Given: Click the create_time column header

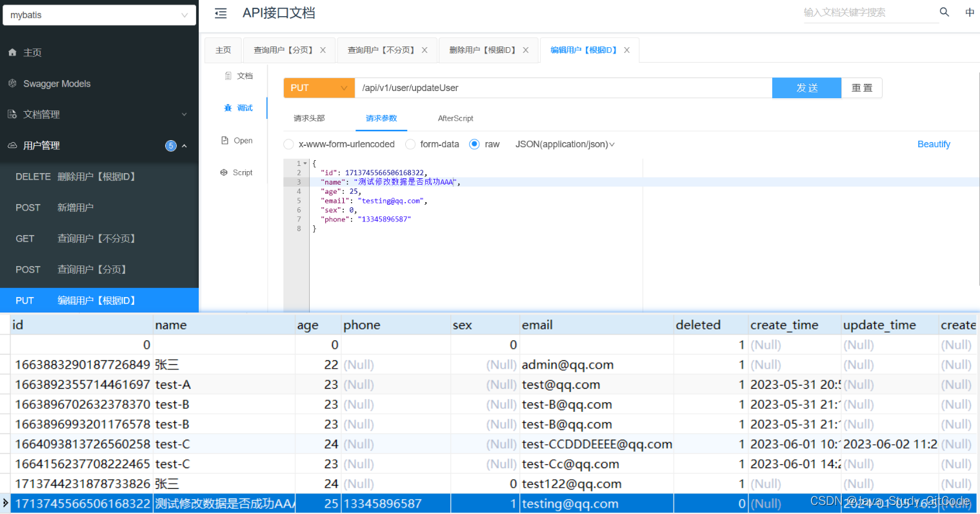Looking at the screenshot, I should pyautogui.click(x=795, y=325).
